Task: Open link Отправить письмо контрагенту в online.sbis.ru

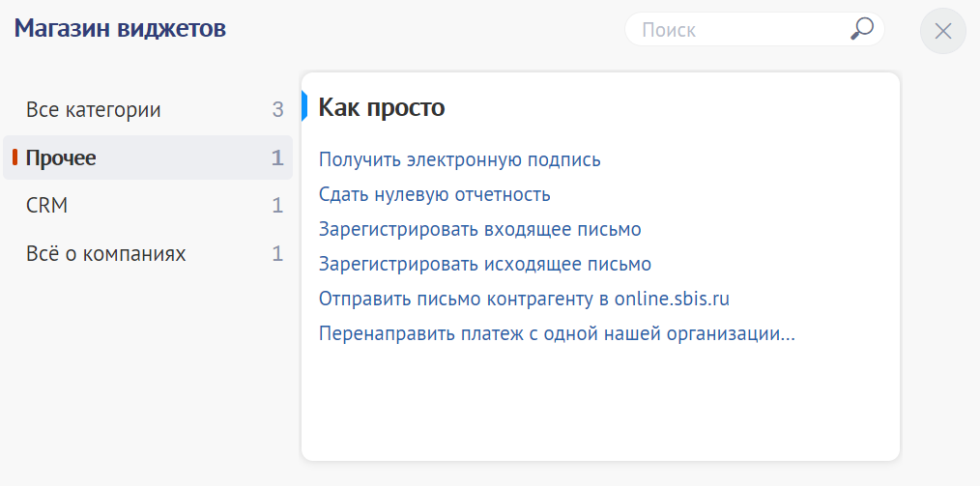Action: coord(525,300)
